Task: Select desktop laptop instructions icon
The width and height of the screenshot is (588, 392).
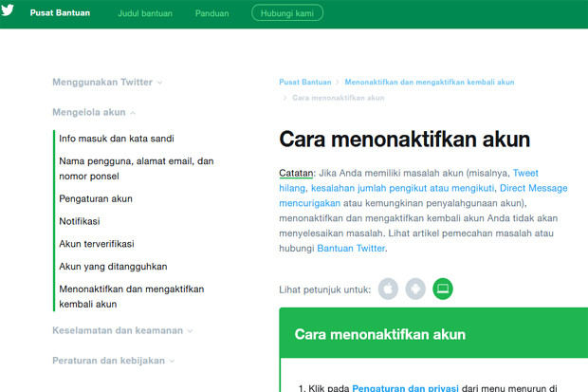Action: click(x=443, y=289)
